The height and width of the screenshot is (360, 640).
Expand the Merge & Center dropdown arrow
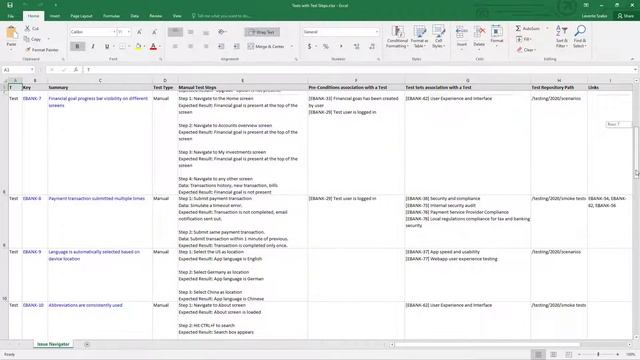tap(292, 47)
